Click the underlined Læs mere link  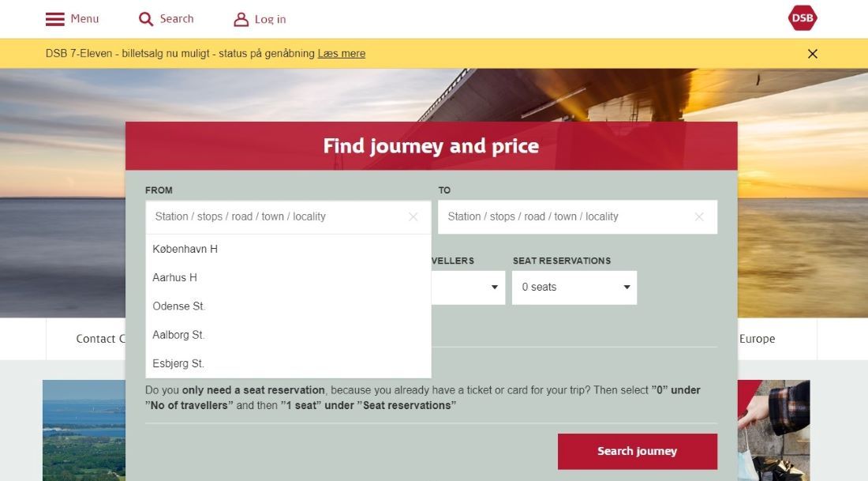[342, 53]
